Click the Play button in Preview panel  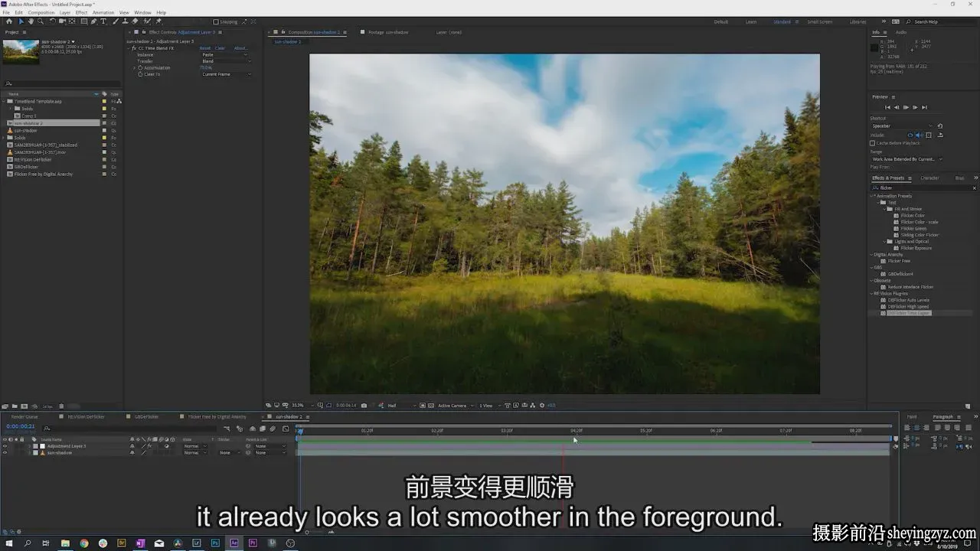906,107
